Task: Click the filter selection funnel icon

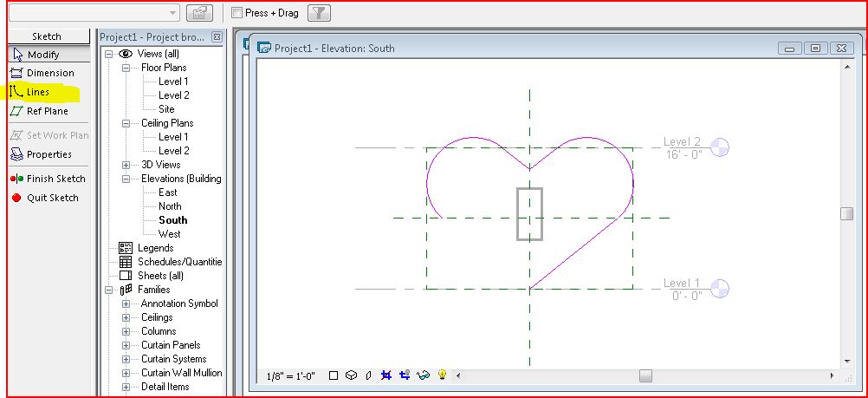Action: (319, 13)
